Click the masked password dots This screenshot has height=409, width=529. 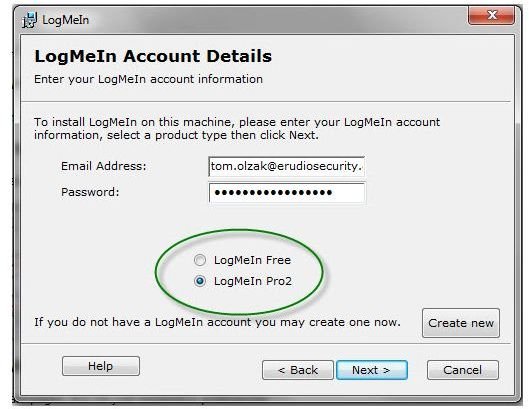(x=273, y=193)
